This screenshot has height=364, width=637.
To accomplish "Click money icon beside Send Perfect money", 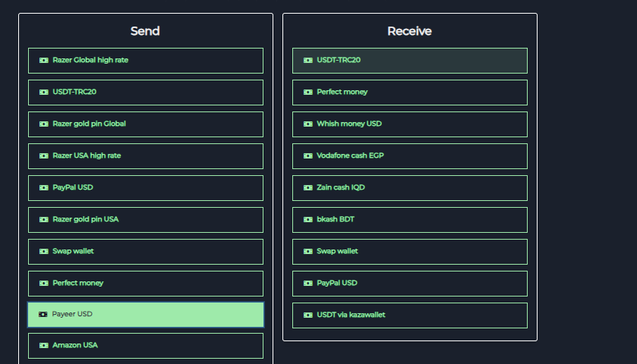I will 44,284.
